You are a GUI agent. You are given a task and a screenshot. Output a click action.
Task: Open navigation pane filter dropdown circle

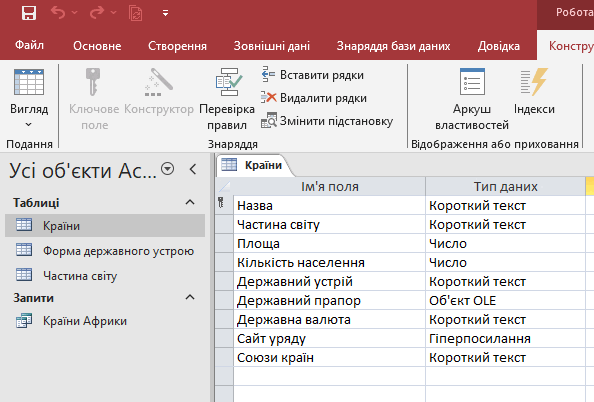click(167, 169)
